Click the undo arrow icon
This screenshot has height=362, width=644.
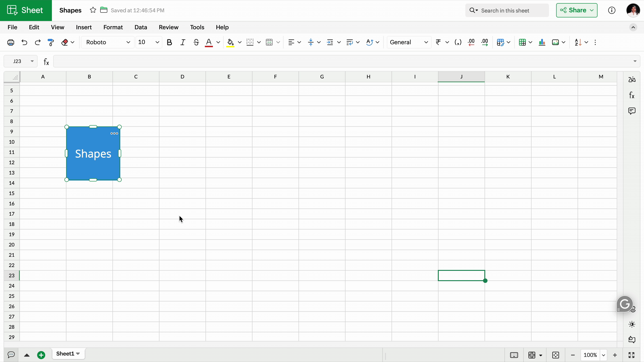24,42
